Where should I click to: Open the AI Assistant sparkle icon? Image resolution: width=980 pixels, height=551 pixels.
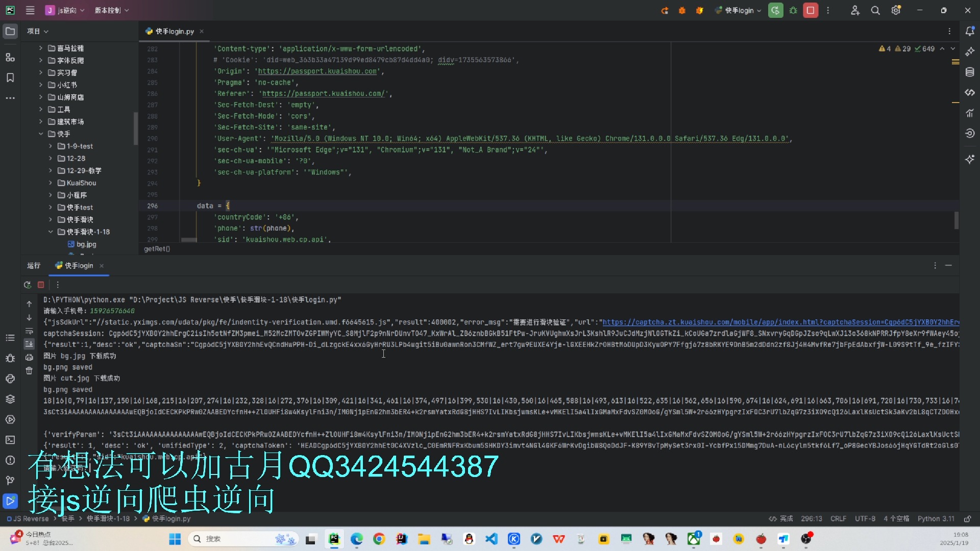(x=970, y=159)
